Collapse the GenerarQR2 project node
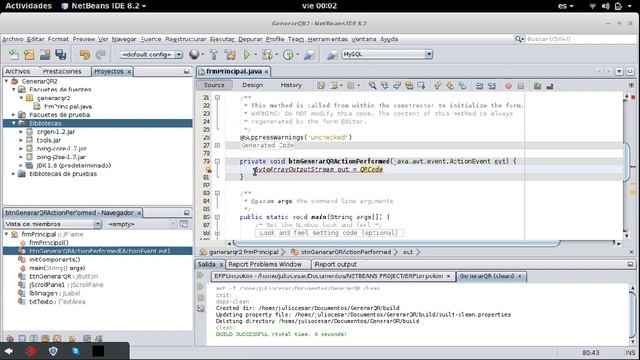 click(x=7, y=81)
